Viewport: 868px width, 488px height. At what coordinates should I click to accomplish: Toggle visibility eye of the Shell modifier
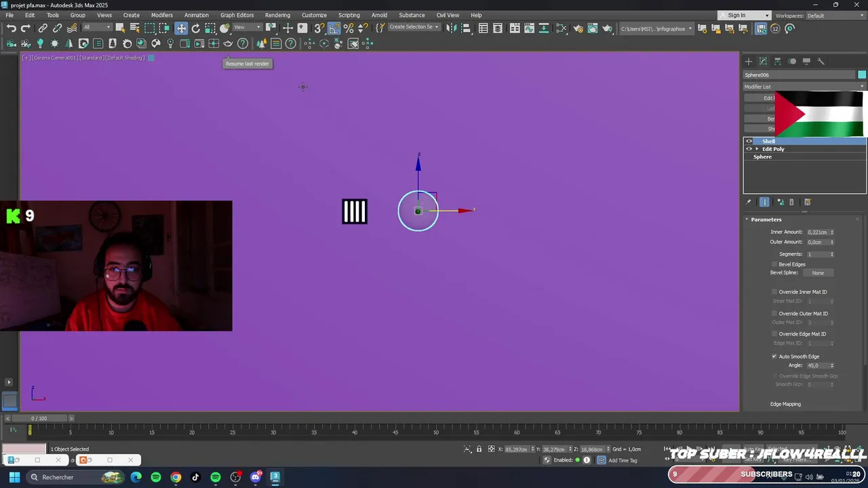pyautogui.click(x=749, y=142)
